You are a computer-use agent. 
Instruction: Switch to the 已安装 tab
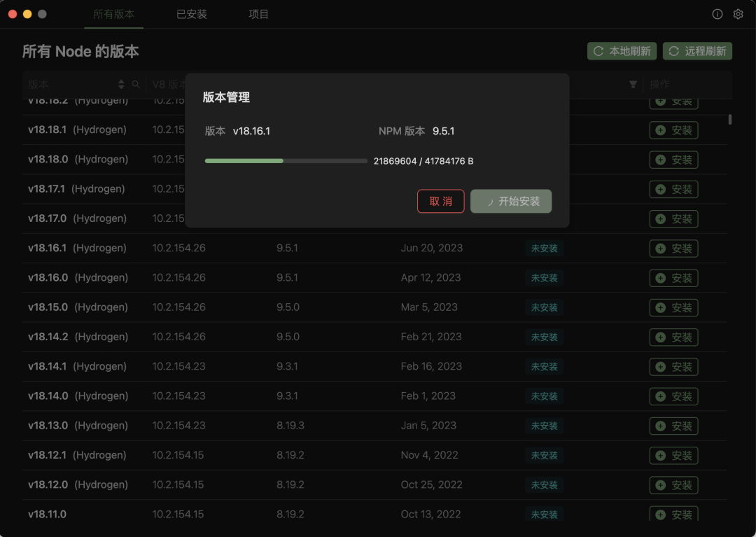191,14
